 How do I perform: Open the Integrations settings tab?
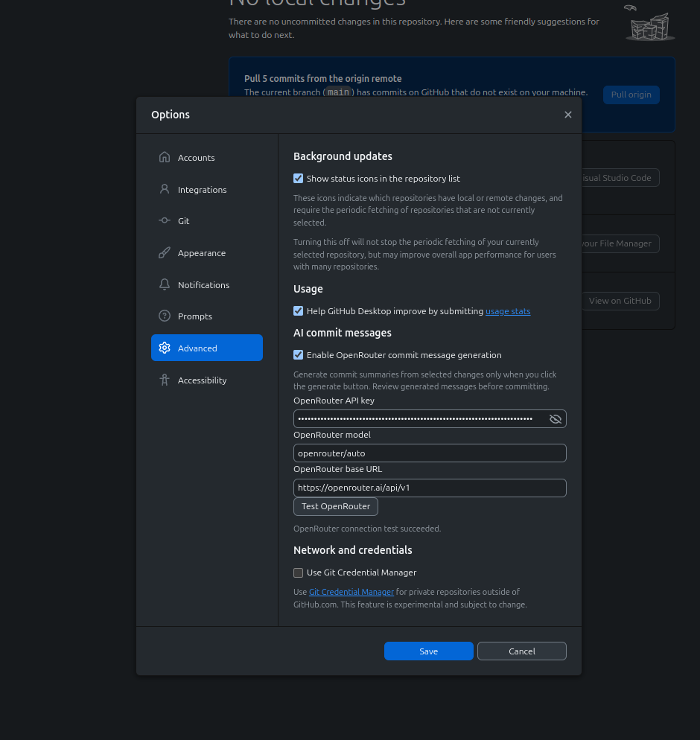(x=207, y=189)
